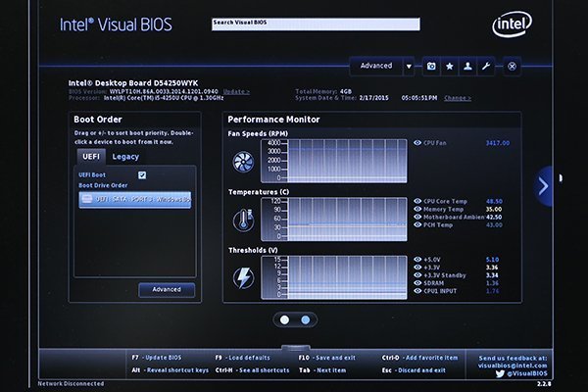
Task: Uncheck the UEFI Boot checkbox
Action: 142,174
